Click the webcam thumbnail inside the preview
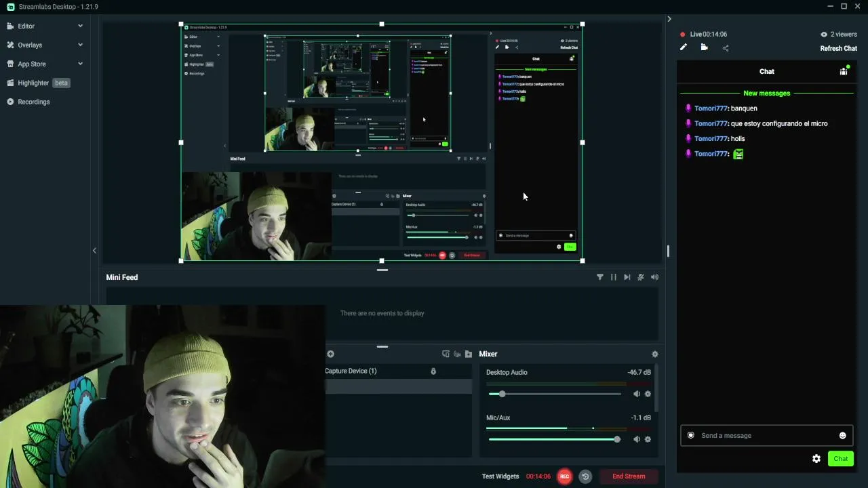Image resolution: width=868 pixels, height=488 pixels. pos(256,216)
